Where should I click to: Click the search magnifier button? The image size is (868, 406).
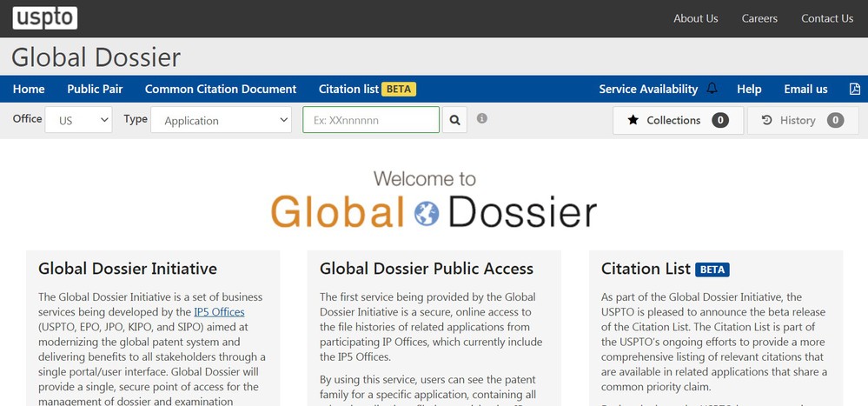(x=454, y=120)
